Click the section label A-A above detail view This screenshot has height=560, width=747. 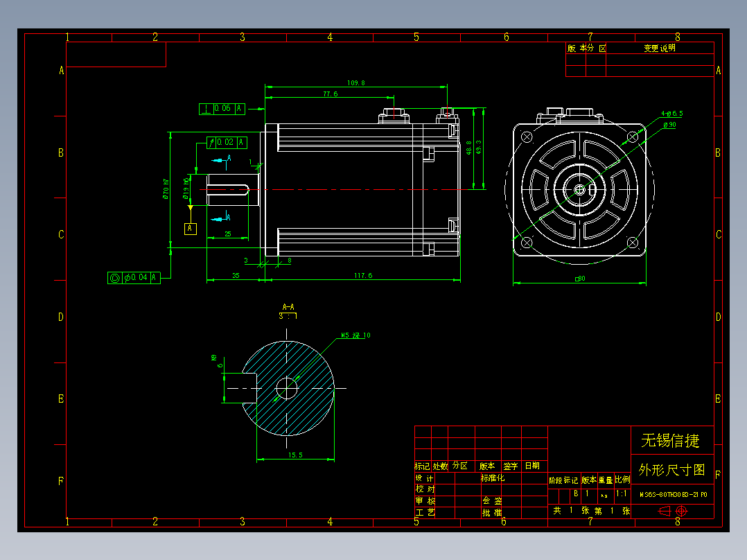point(288,305)
